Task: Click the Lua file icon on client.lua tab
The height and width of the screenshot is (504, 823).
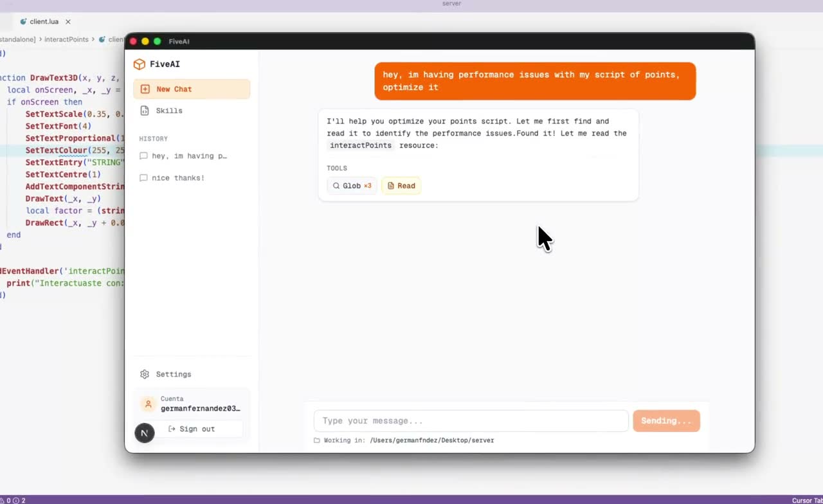Action: [24, 21]
